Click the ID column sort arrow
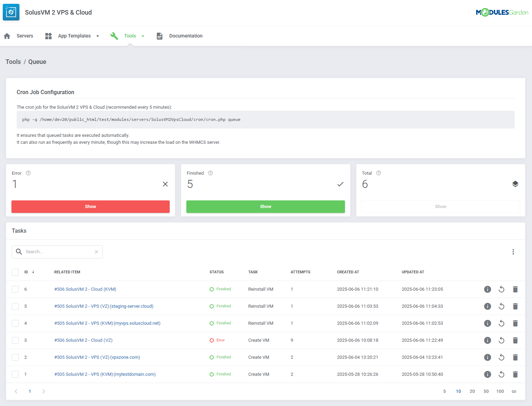Screen dimensions: 532x406 pyautogui.click(x=33, y=272)
